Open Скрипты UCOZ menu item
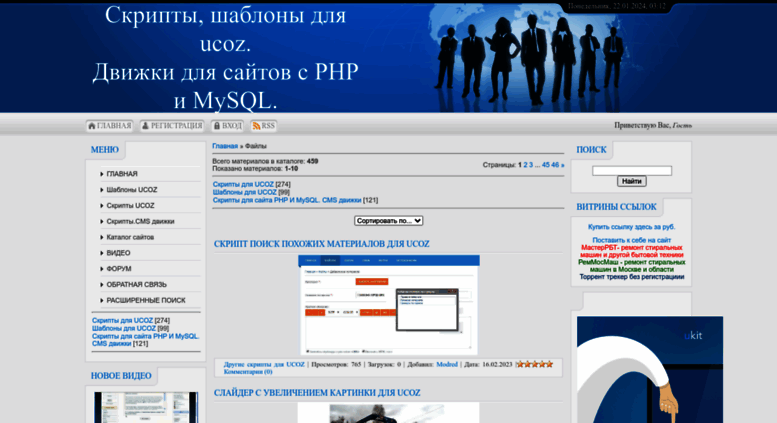This screenshot has width=777, height=423. [130, 206]
